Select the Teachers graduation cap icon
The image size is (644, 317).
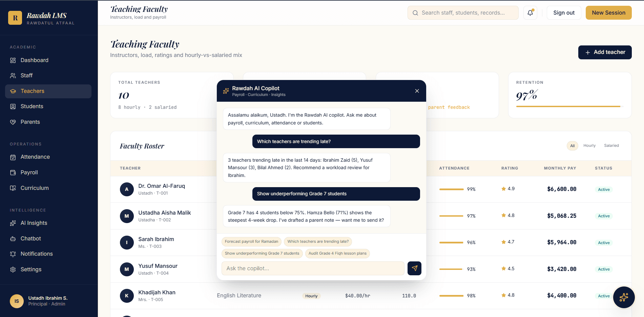point(13,91)
